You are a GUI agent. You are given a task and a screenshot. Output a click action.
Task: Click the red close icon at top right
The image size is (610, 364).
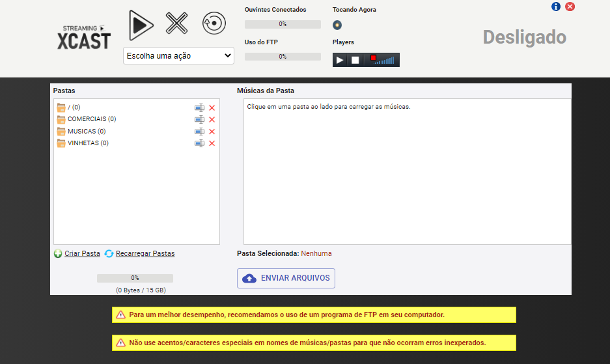tap(570, 7)
